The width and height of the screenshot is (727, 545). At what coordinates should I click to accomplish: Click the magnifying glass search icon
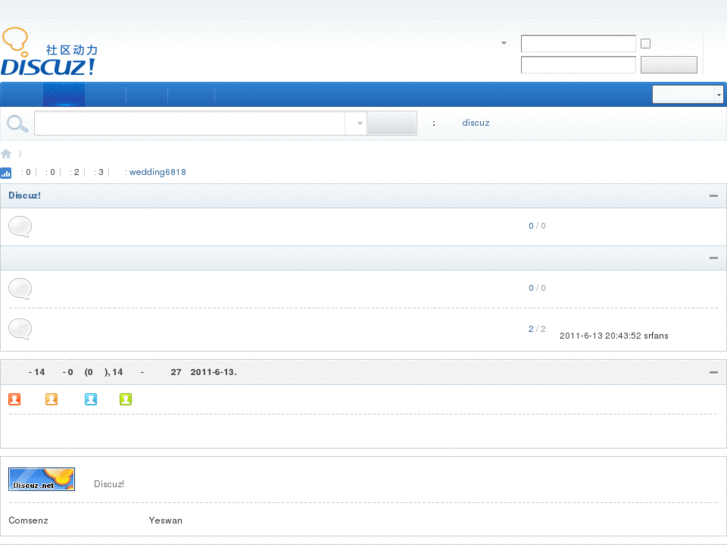(x=18, y=124)
